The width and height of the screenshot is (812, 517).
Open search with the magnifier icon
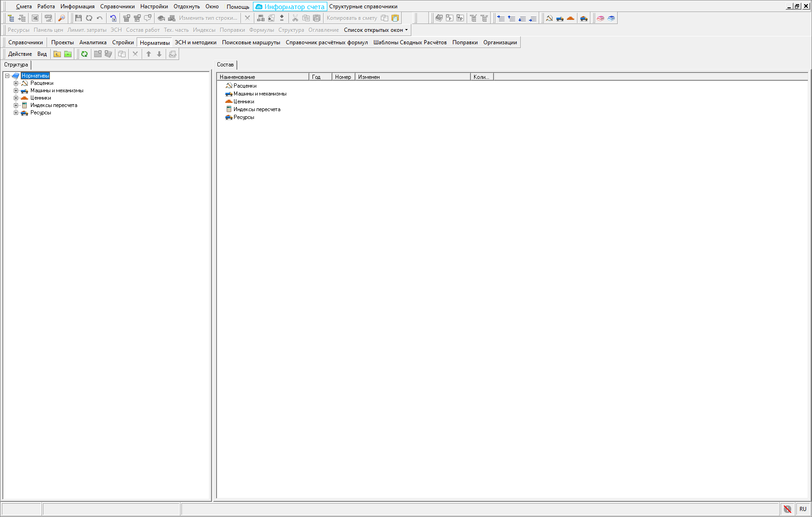pos(61,18)
